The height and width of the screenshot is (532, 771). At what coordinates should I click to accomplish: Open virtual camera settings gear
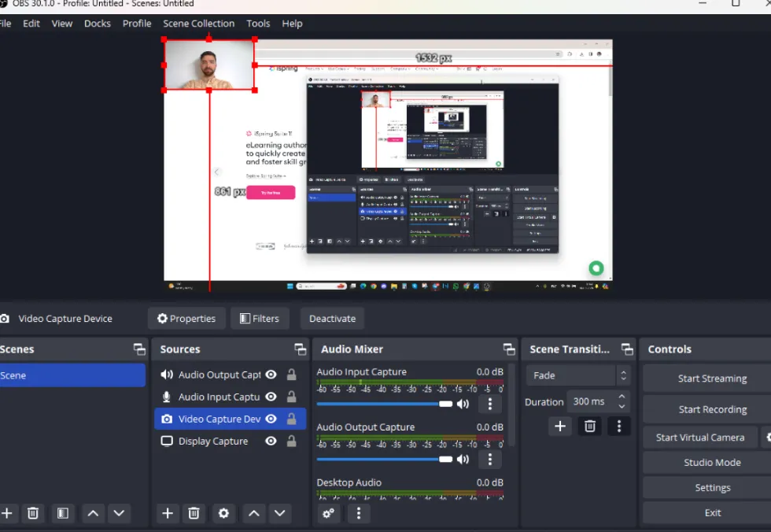(767, 438)
